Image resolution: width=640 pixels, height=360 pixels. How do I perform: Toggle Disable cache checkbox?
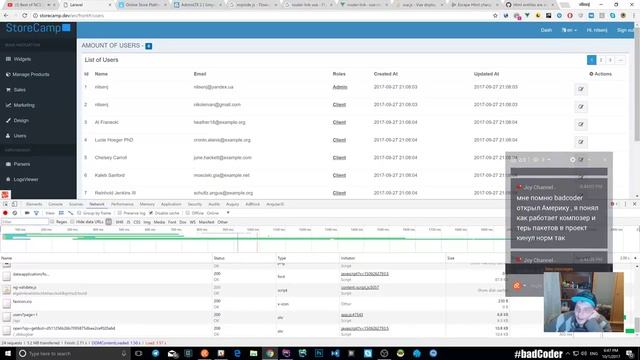tap(151, 213)
